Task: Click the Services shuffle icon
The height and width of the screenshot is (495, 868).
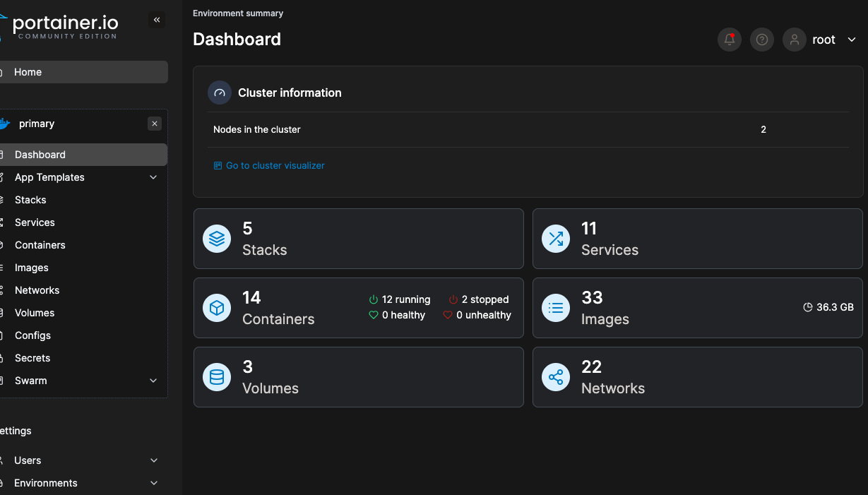Action: [x=556, y=239]
